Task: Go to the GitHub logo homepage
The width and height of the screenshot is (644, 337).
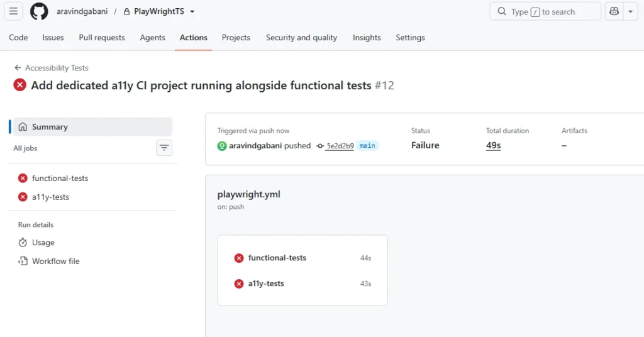Action: [39, 11]
